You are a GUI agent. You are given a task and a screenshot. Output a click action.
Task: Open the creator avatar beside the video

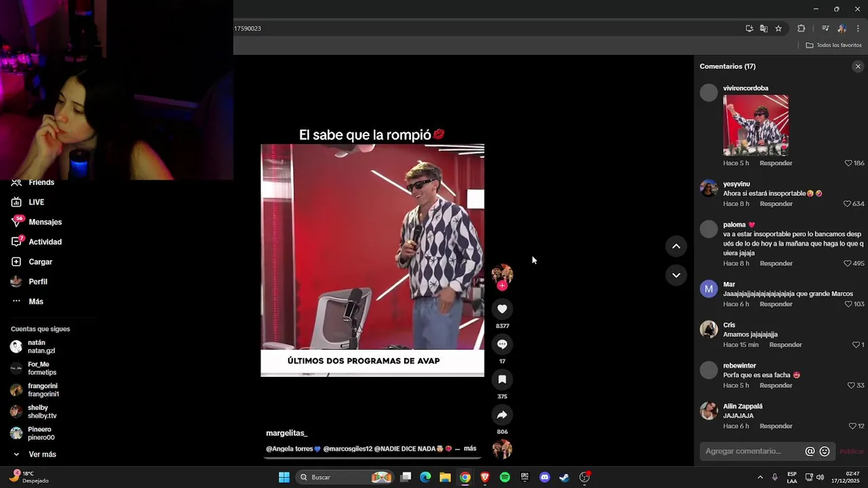click(502, 274)
